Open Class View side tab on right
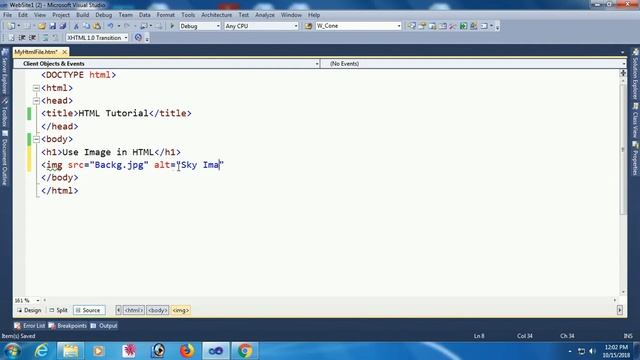 tap(635, 120)
